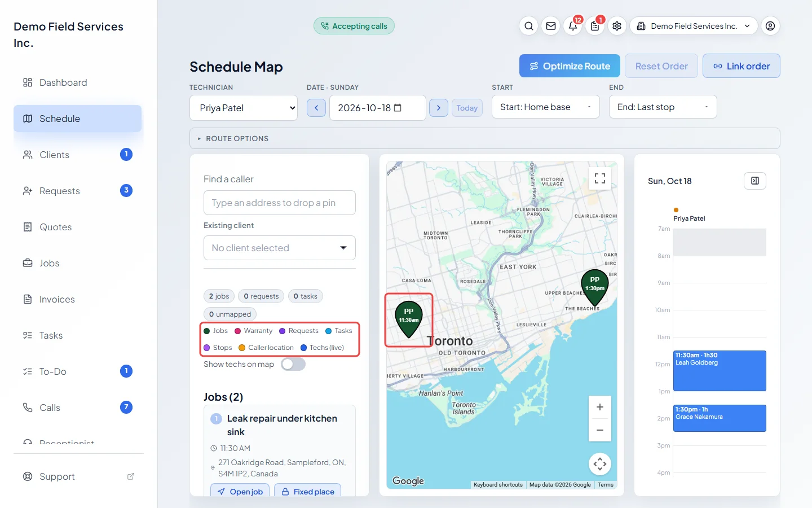Click the Find a caller address field
812x508 pixels.
click(x=280, y=203)
